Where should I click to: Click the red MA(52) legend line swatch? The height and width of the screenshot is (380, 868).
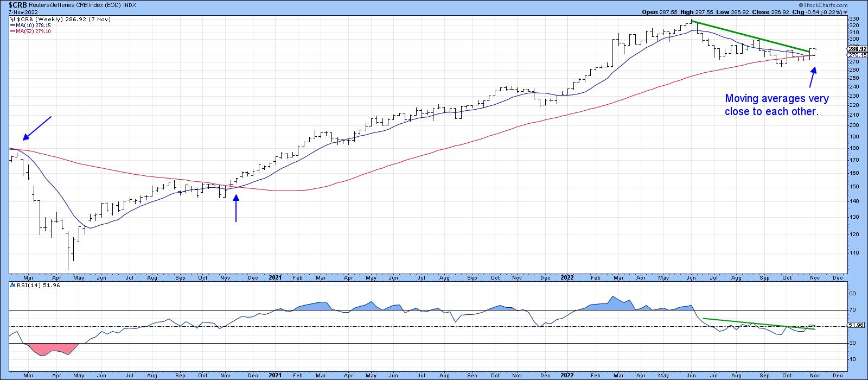click(x=11, y=31)
